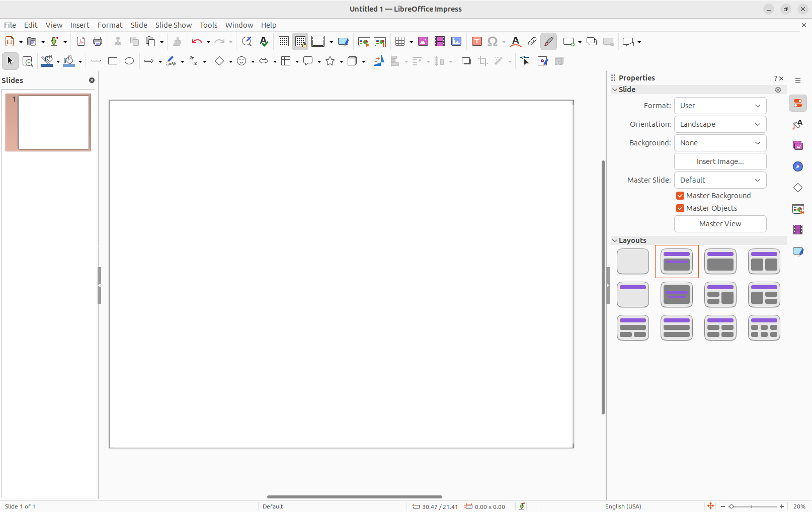Open the Styles sidebar deck icon
Image resolution: width=812 pixels, height=512 pixels.
point(798,124)
